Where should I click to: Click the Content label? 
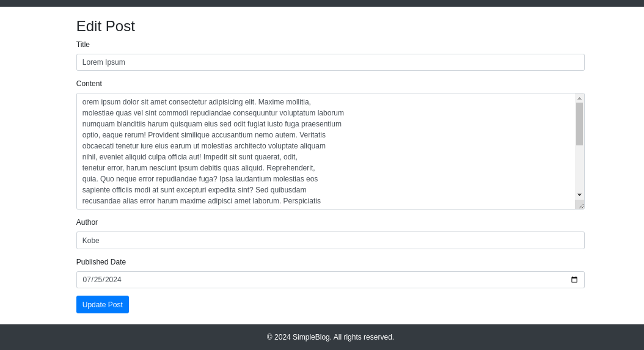(x=89, y=84)
